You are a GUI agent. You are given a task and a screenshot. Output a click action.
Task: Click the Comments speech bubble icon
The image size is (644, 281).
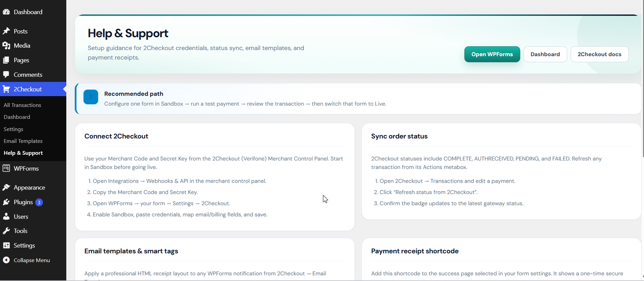[x=6, y=75]
